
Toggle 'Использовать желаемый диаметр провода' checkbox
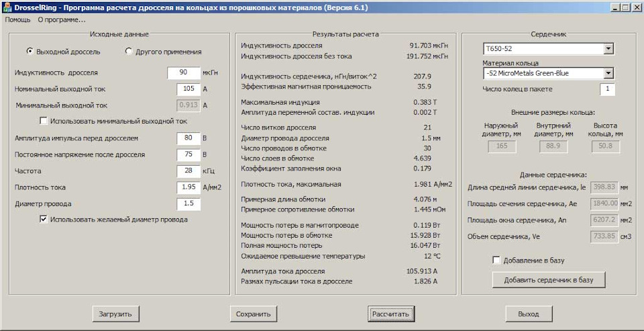[x=44, y=219]
